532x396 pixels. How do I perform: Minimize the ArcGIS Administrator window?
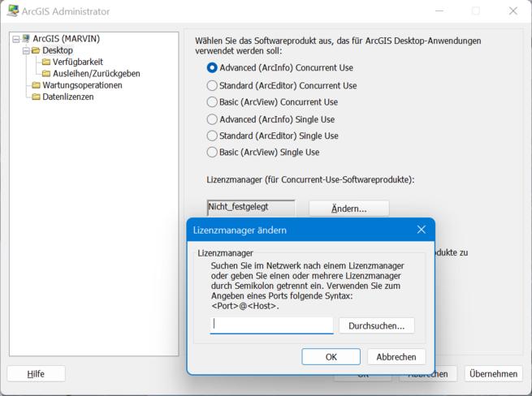tap(439, 11)
